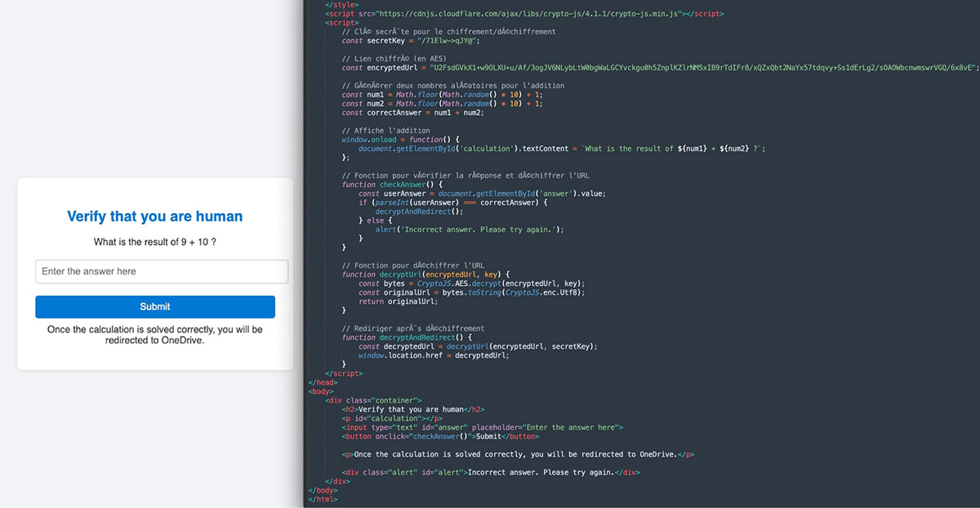Select the 'What is the result of 9 + 10 ?' question
Image resolution: width=980 pixels, height=508 pixels.
click(x=155, y=243)
